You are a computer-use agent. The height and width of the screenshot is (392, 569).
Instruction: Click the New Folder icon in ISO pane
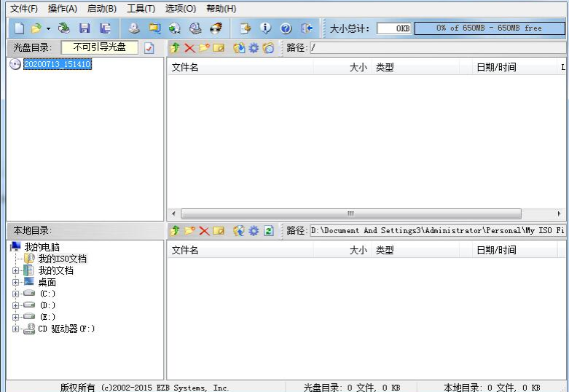pos(204,48)
